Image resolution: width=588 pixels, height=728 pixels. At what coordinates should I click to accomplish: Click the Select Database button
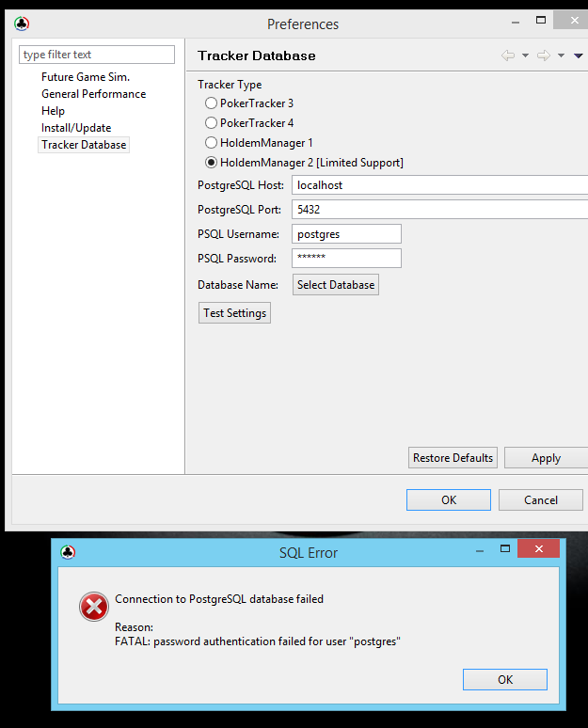(336, 285)
